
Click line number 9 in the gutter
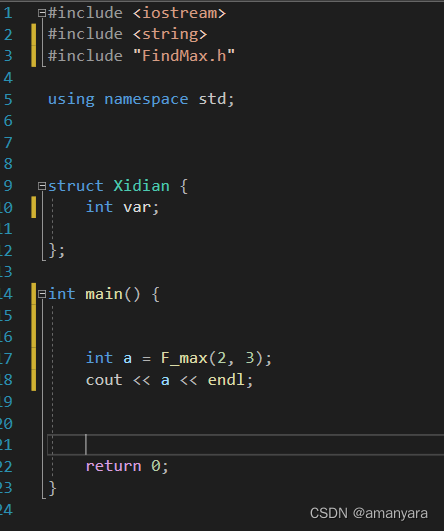7,186
